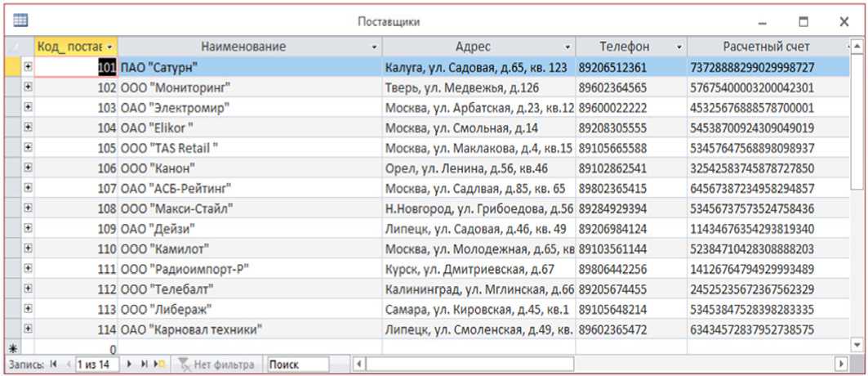This screenshot has width=868, height=376.
Task: Open Наименование column filter dropdown arrow
Action: coord(375,47)
